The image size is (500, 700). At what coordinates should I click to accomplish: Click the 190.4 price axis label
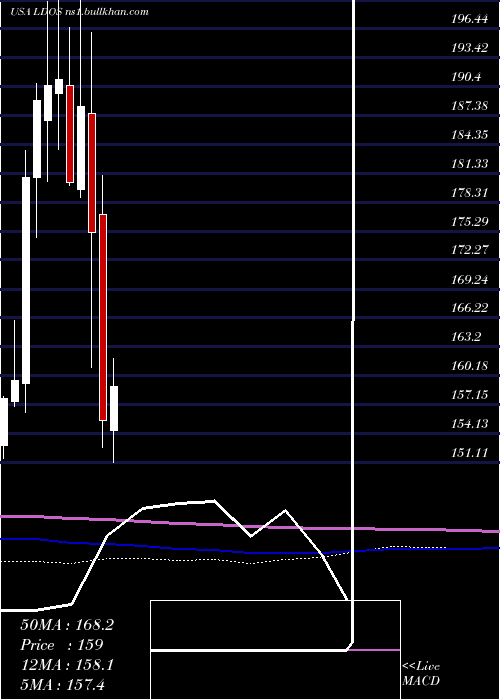[x=466, y=77]
